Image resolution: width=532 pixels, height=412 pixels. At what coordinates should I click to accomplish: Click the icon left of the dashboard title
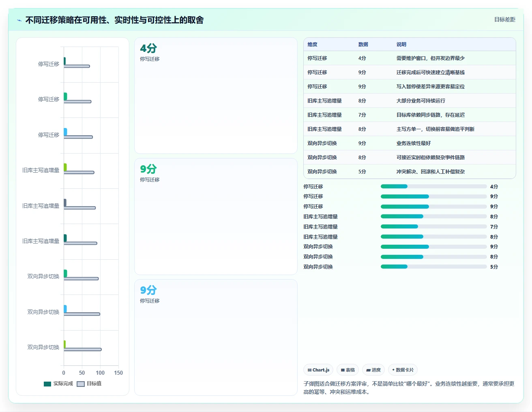coord(19,20)
